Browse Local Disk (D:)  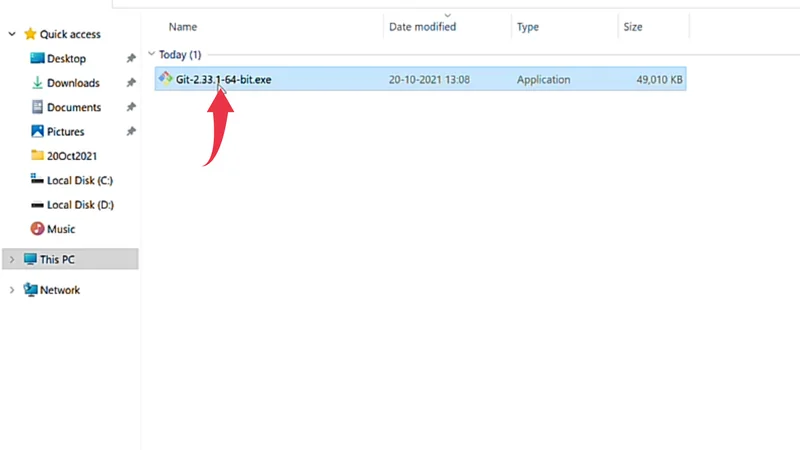coord(79,205)
